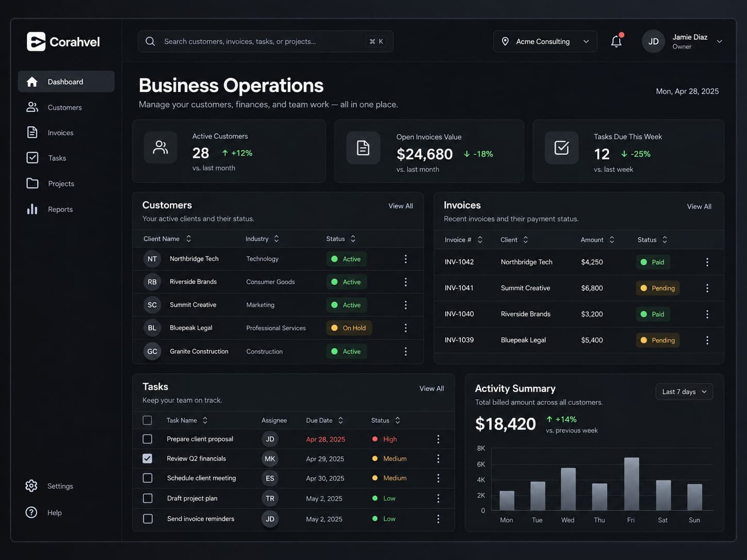Open options for Prepare client proposal task
The height and width of the screenshot is (560, 747).
[438, 439]
